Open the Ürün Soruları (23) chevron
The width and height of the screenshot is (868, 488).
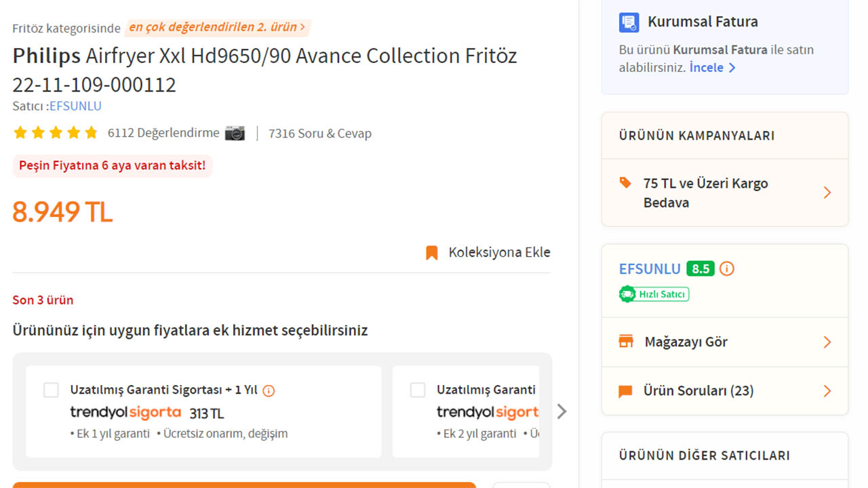point(827,391)
